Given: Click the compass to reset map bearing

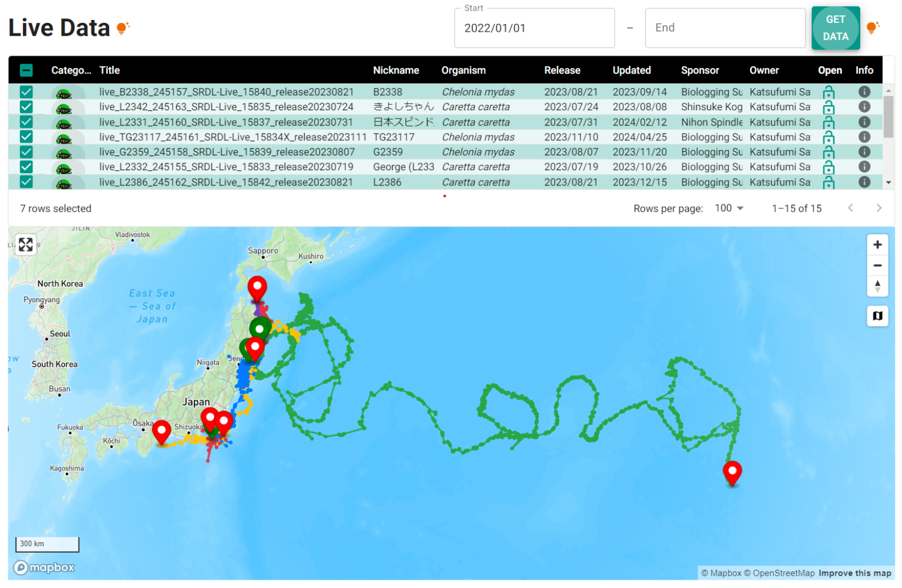Looking at the screenshot, I should click(877, 286).
